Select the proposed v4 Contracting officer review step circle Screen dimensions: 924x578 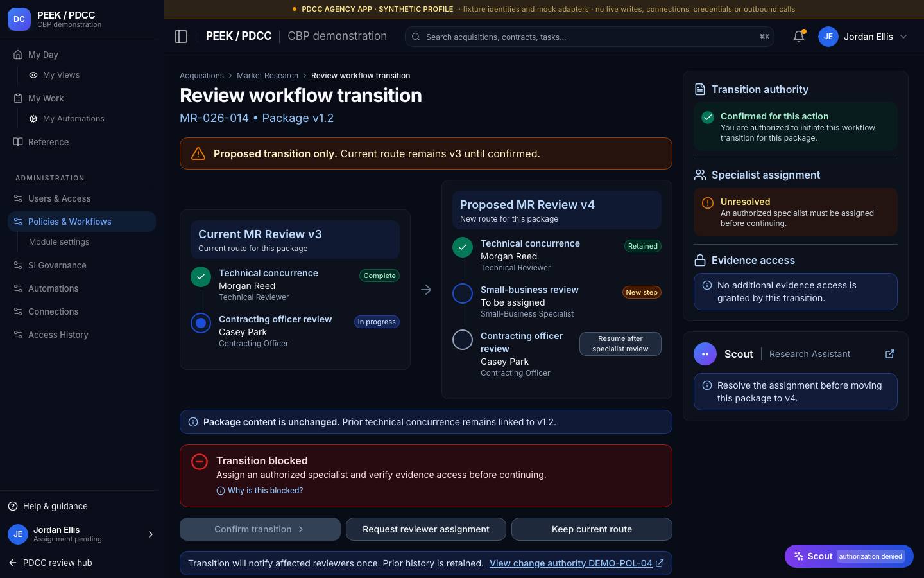tap(463, 340)
